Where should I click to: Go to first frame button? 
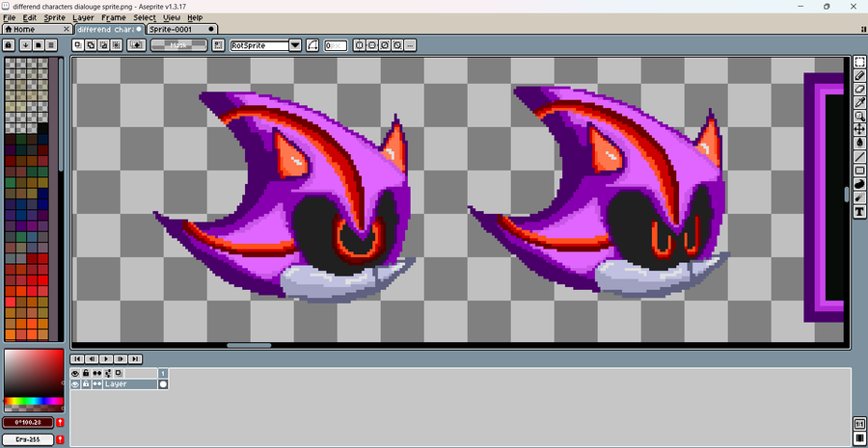tap(78, 359)
